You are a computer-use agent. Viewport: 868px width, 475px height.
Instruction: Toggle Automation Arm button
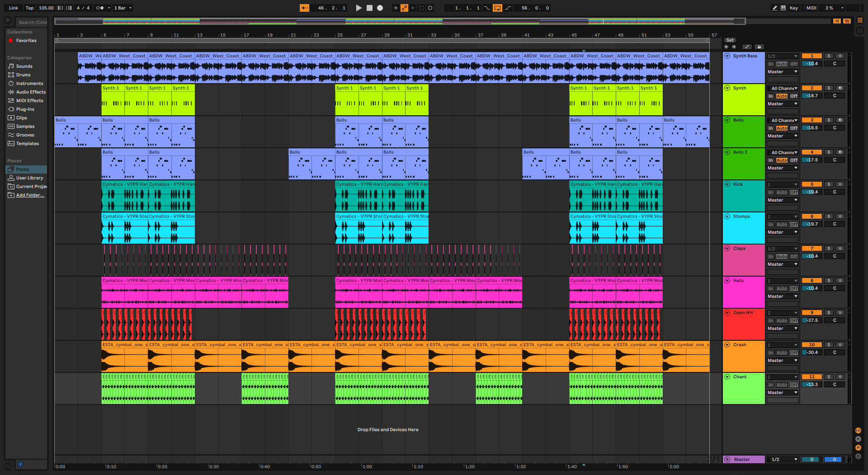[404, 8]
